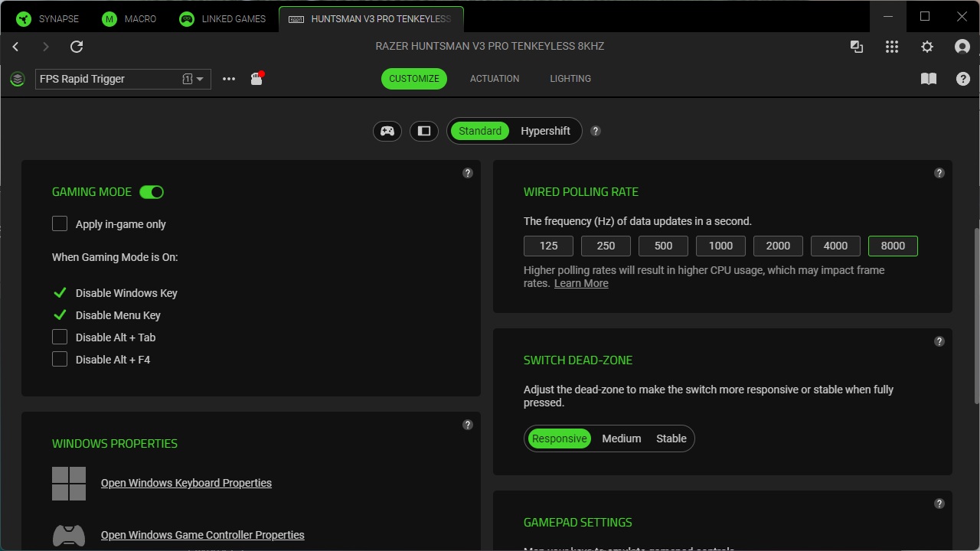
Task: Open the apps grid icon
Action: point(891,47)
